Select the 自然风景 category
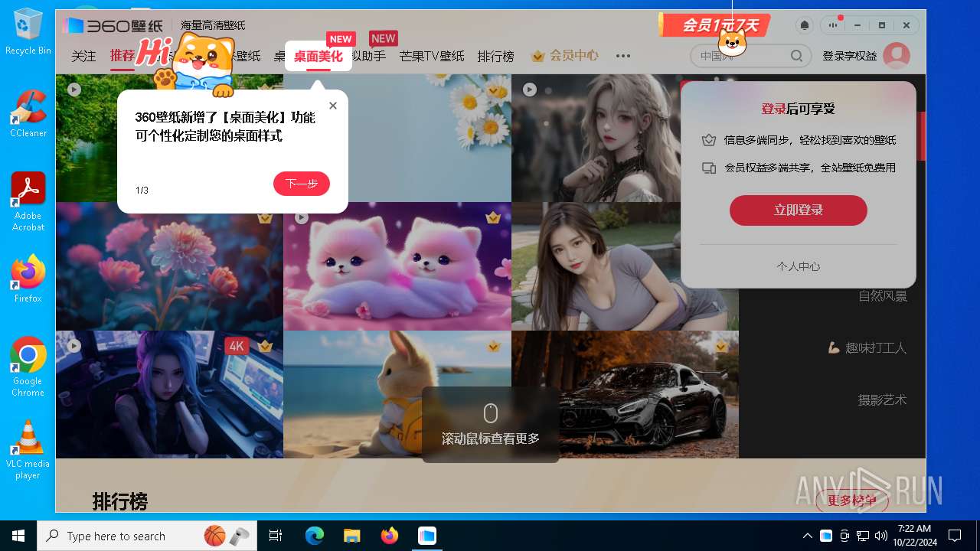980x551 pixels. click(883, 296)
